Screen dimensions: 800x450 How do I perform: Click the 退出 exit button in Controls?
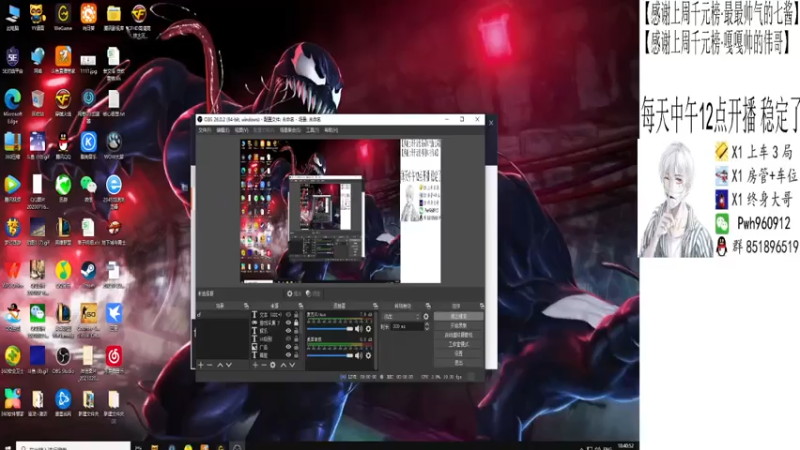pos(459,363)
